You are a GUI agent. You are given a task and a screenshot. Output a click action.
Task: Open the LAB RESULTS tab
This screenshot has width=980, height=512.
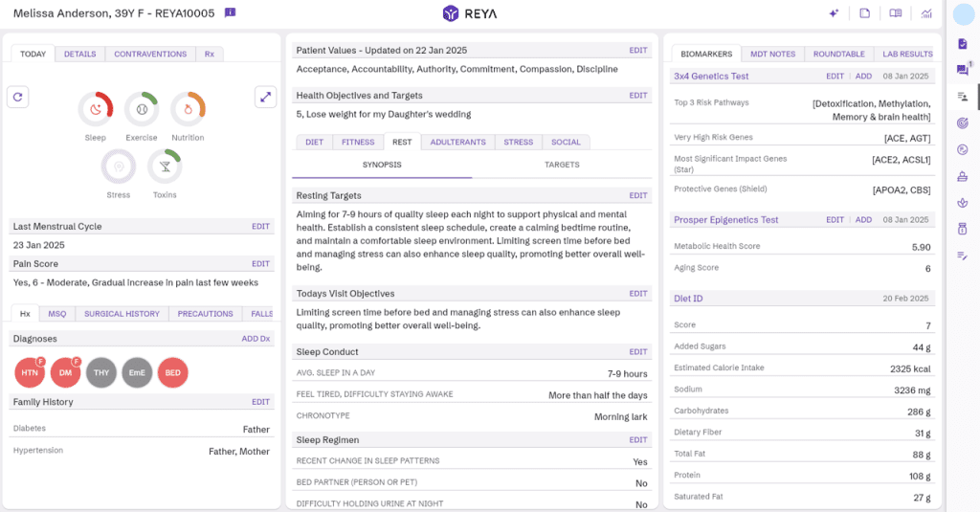(x=907, y=55)
